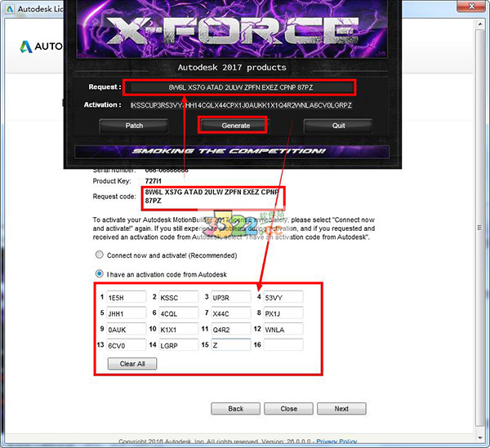Click the Request code text starting 8W6L
490x448 pixels.
pyautogui.click(x=212, y=197)
